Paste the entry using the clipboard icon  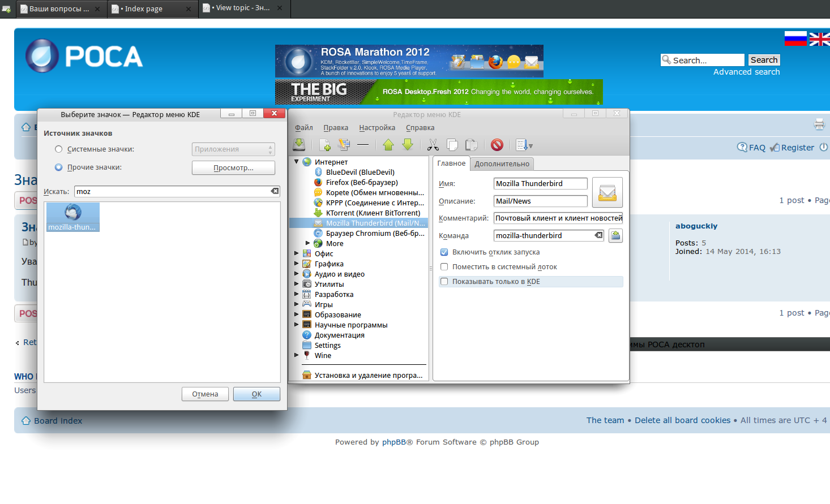click(x=471, y=145)
